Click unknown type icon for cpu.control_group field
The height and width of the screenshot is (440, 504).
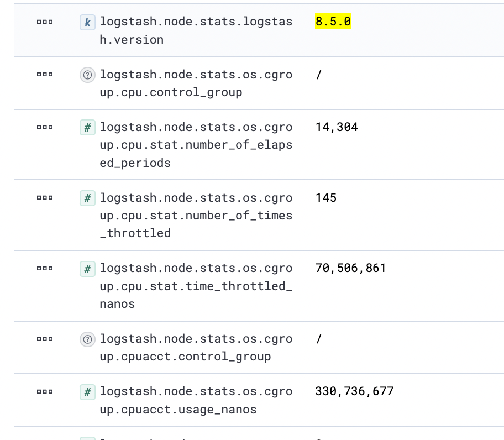[87, 75]
